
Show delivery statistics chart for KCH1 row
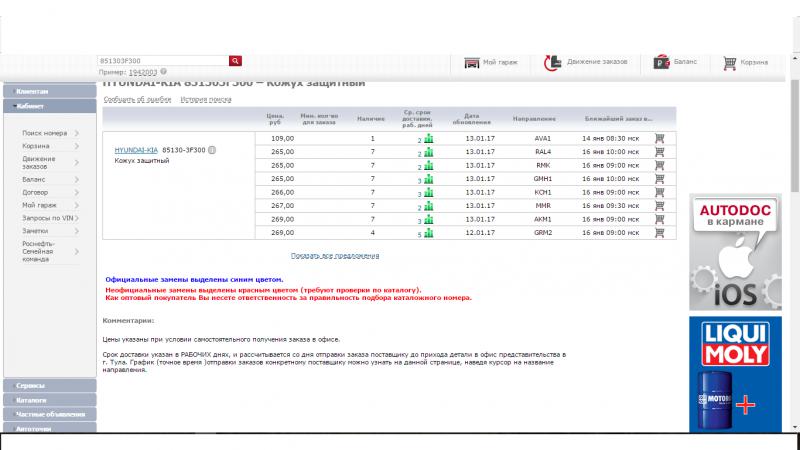click(429, 192)
